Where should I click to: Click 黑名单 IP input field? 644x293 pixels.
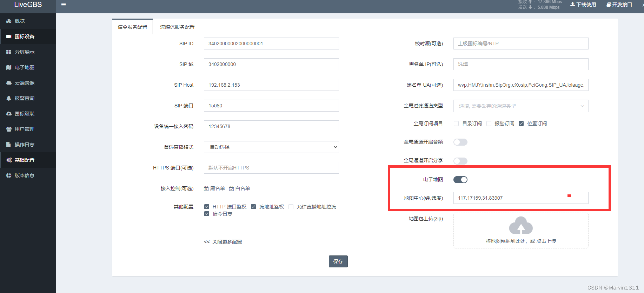521,64
